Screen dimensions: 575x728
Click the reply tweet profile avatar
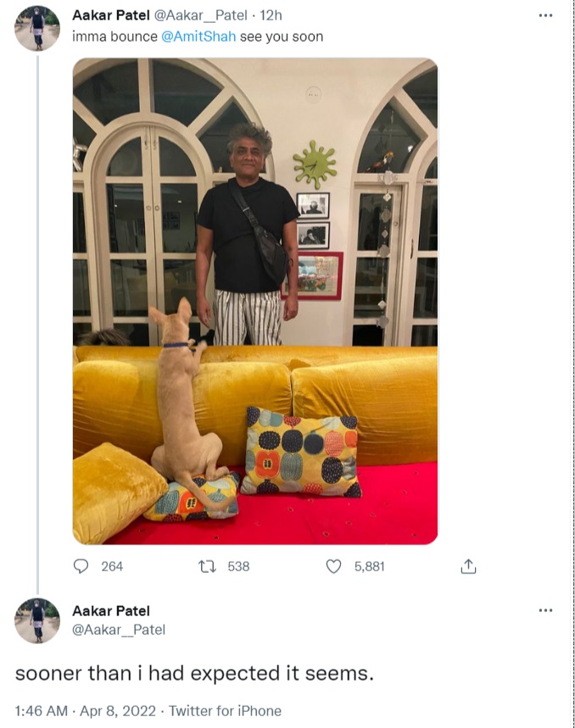37,620
